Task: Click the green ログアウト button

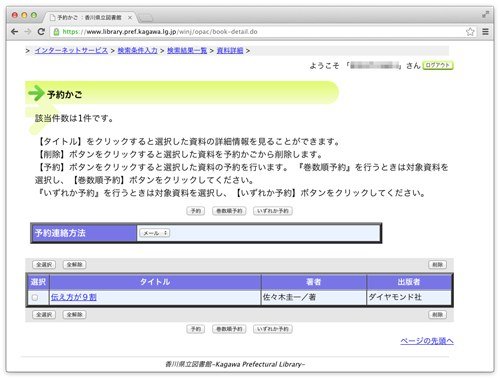Action: (x=438, y=65)
